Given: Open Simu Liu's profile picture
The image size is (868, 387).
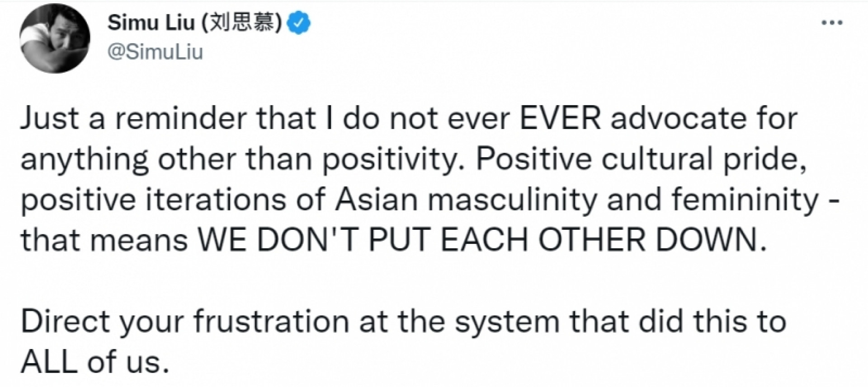Looking at the screenshot, I should pos(55,41).
